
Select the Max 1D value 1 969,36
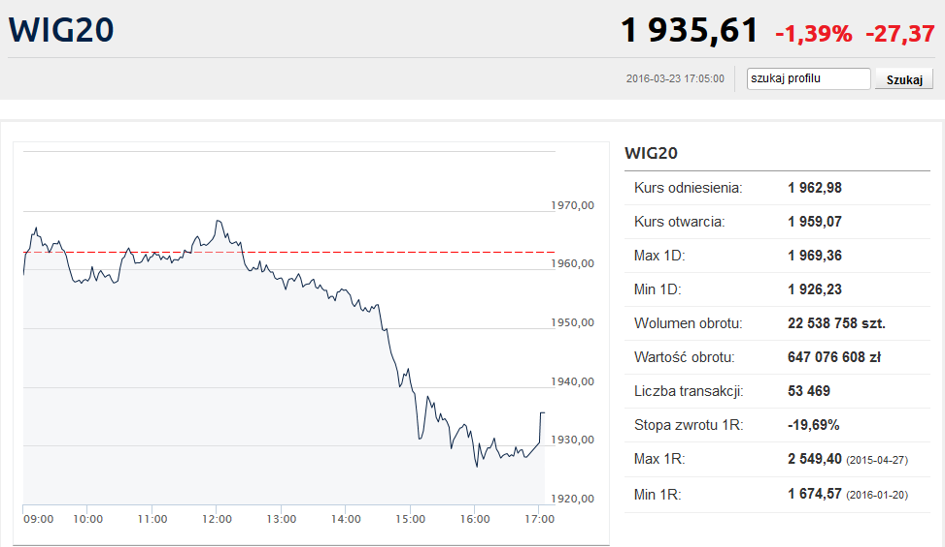click(815, 255)
